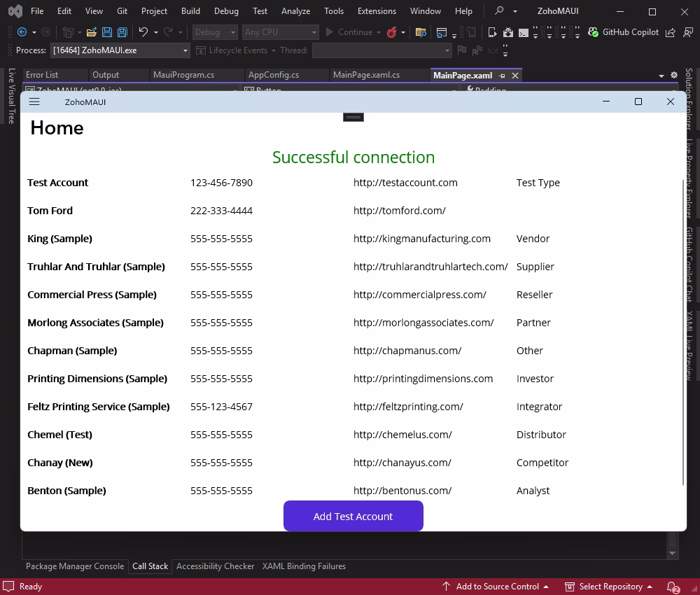The image size is (700, 595).
Task: Open the GitHub Copilot Chat side panel
Action: tap(689, 265)
